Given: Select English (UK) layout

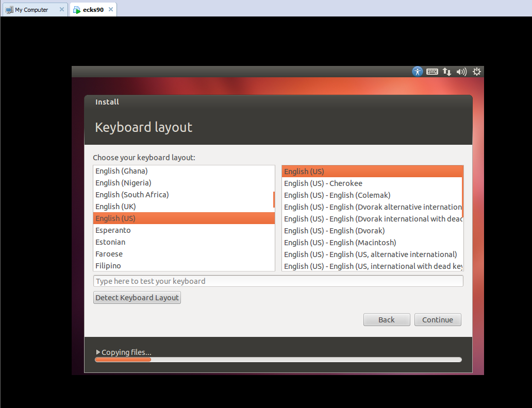Looking at the screenshot, I should click(x=184, y=207).
